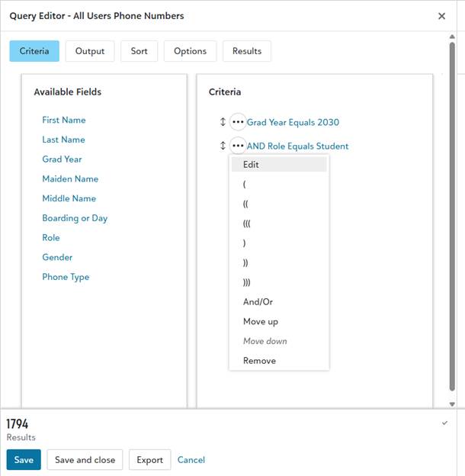Add Boarding or Day field
The image size is (465, 476).
coord(75,218)
